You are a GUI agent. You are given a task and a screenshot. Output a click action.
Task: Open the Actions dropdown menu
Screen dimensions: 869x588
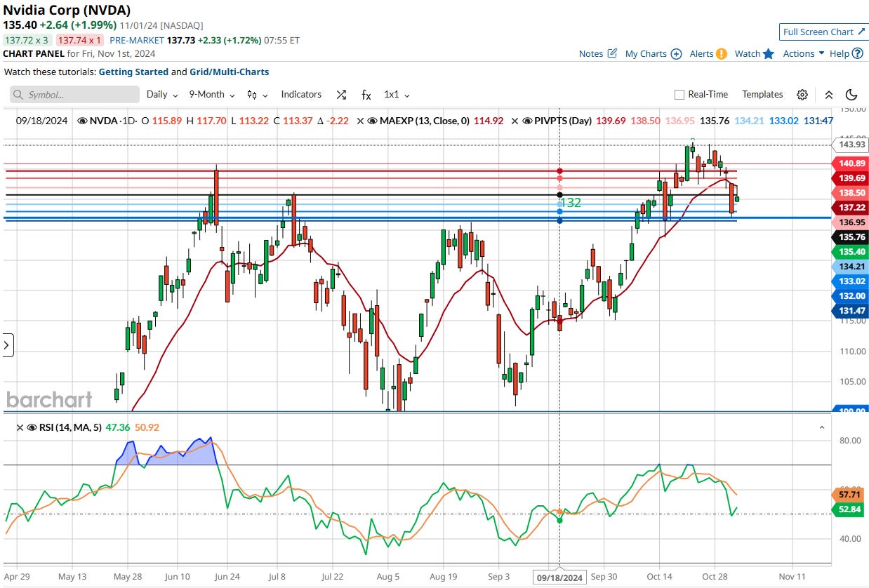tap(803, 53)
